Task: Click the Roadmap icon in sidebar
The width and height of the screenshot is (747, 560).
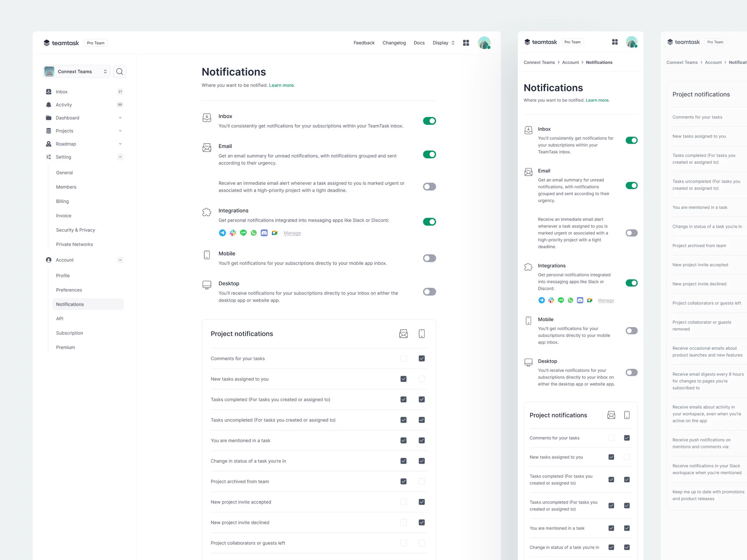Action: (49, 144)
